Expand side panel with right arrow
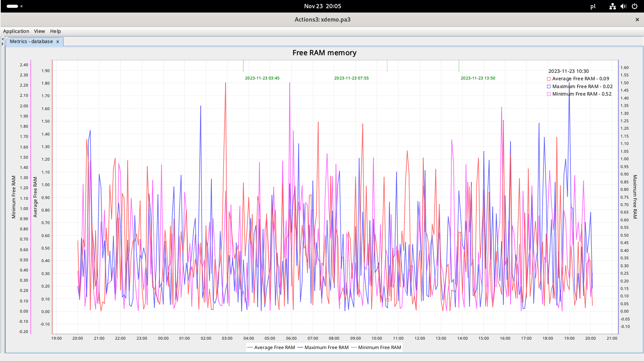This screenshot has height=362, width=644. point(2,43)
